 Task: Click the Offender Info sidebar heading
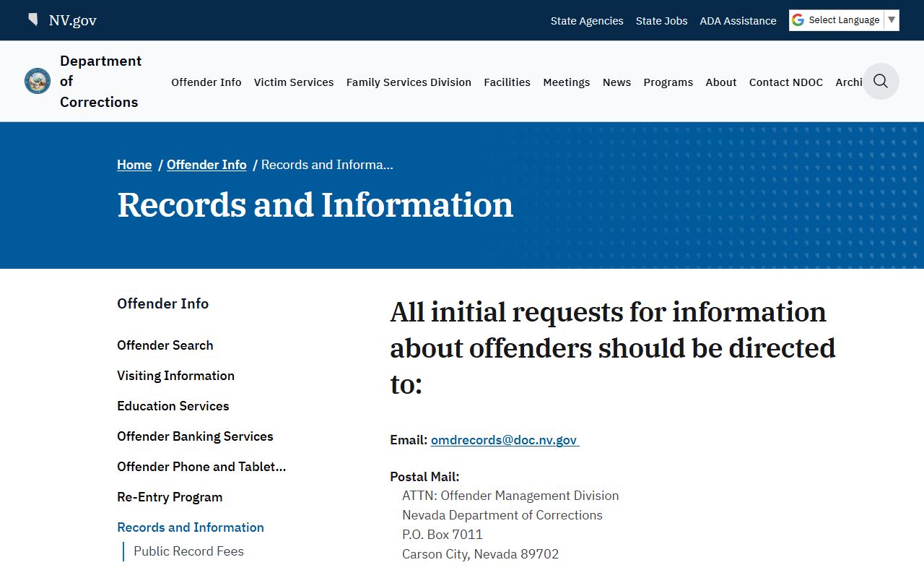click(x=163, y=303)
